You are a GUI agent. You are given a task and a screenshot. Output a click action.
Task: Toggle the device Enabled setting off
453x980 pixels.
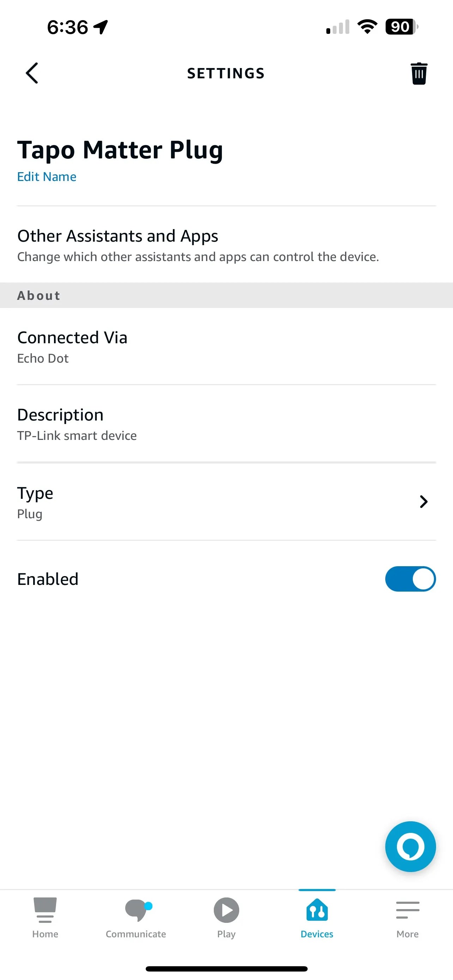(410, 579)
